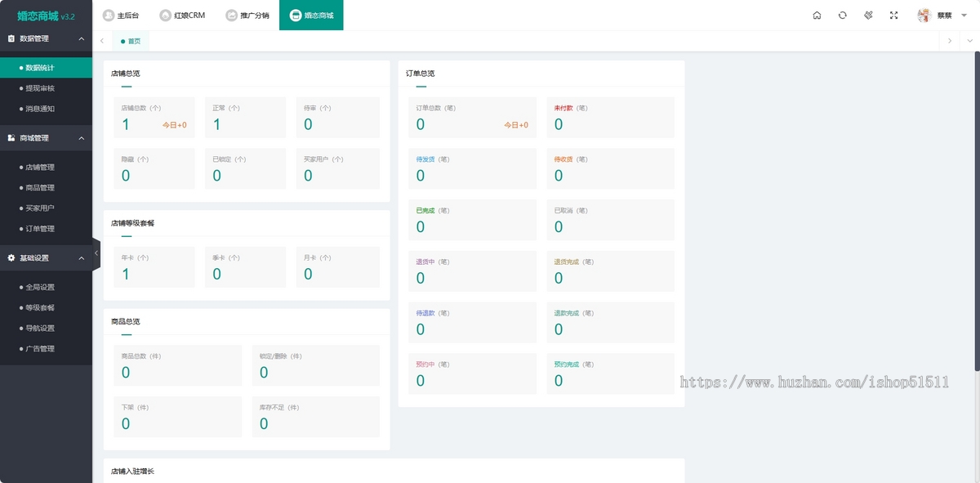Open 全局设置 in the sidebar
This screenshot has height=483, width=980.
(46, 288)
